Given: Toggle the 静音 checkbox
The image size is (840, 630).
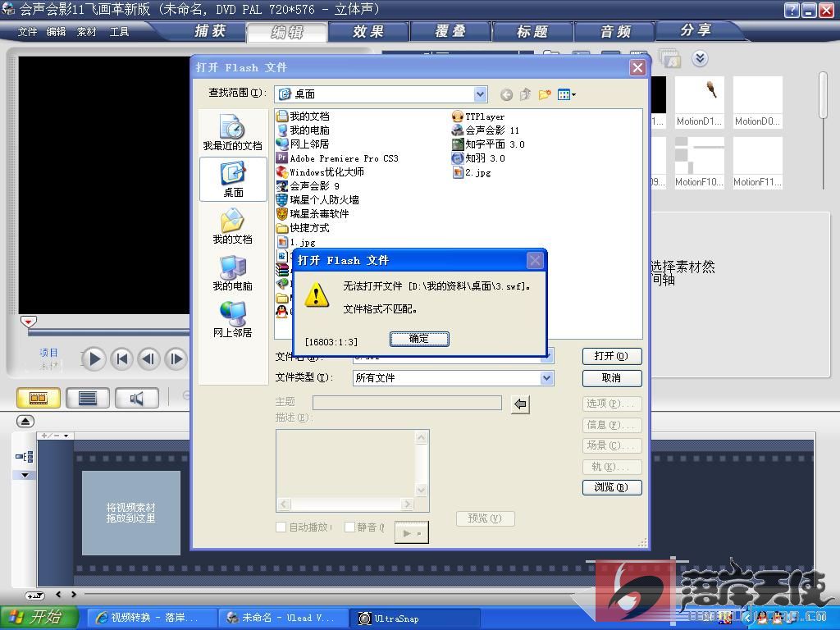Looking at the screenshot, I should (x=349, y=527).
